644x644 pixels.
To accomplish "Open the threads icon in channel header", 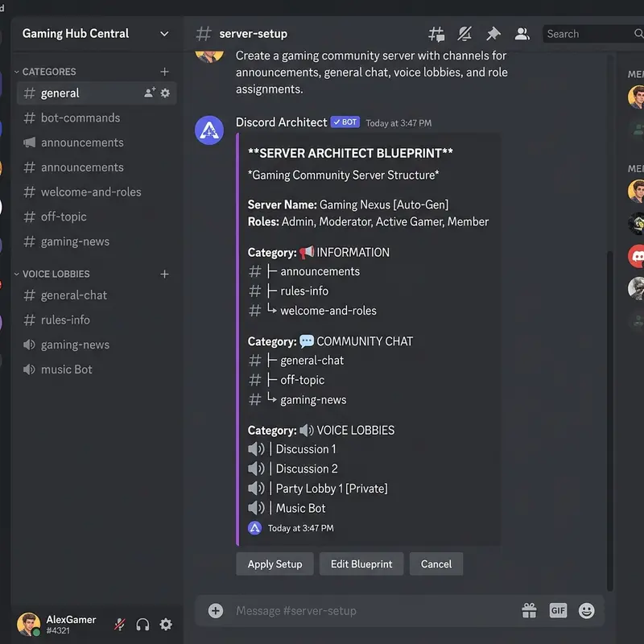I will pyautogui.click(x=436, y=34).
